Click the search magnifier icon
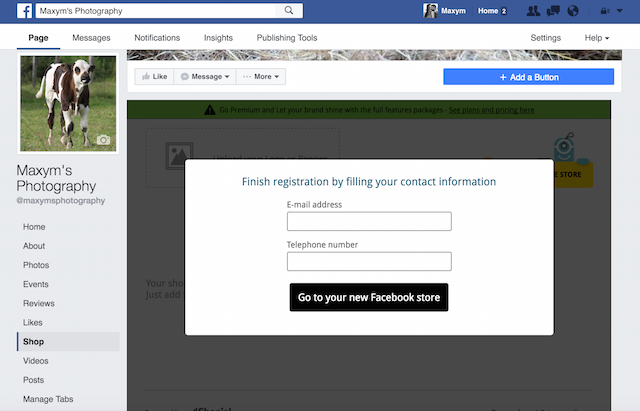The image size is (640, 411). (289, 11)
